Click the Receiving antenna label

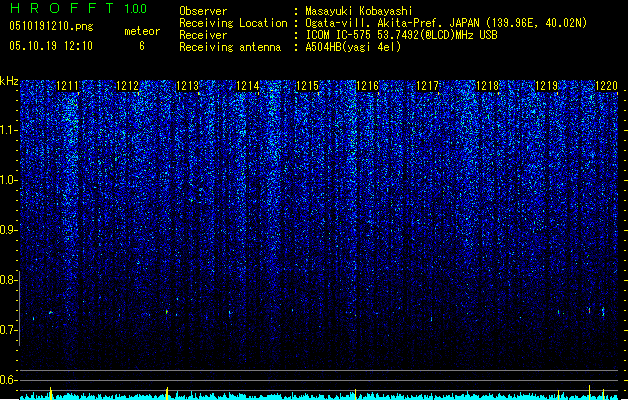pyautogui.click(x=230, y=47)
